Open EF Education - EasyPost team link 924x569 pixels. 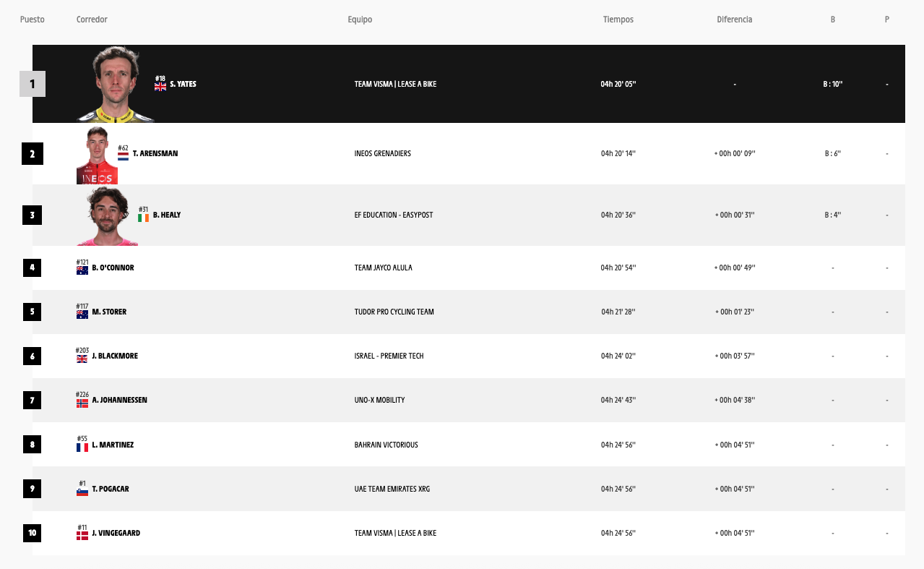(x=394, y=215)
